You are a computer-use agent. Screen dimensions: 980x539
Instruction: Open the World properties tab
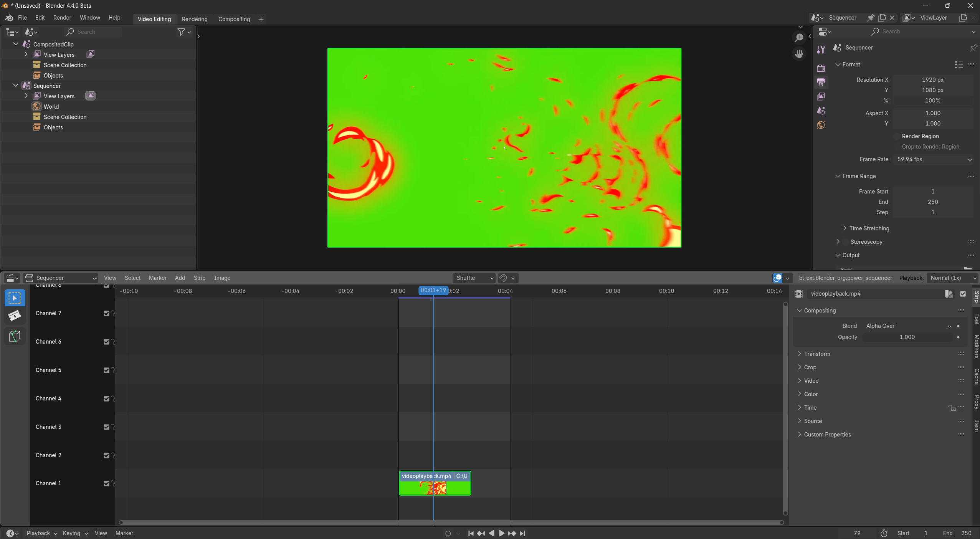[821, 125]
